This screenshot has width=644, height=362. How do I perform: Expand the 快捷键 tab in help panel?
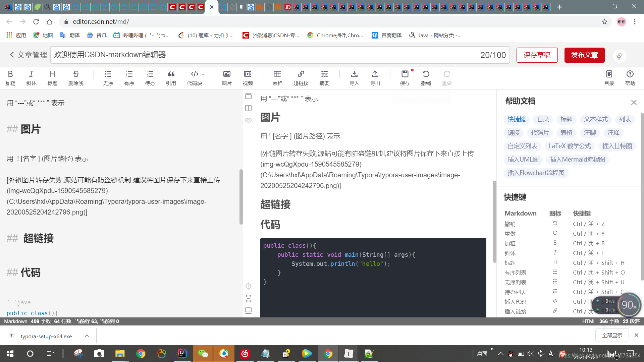point(516,119)
